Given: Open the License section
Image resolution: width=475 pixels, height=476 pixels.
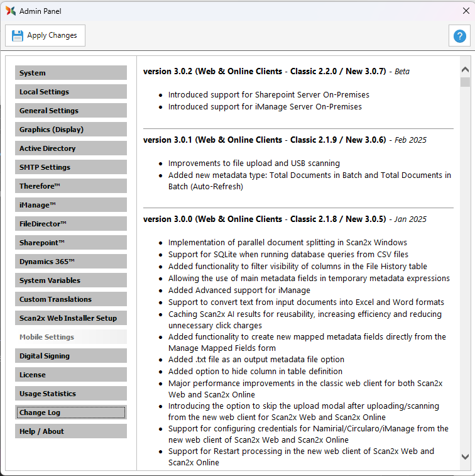Looking at the screenshot, I should (x=70, y=375).
